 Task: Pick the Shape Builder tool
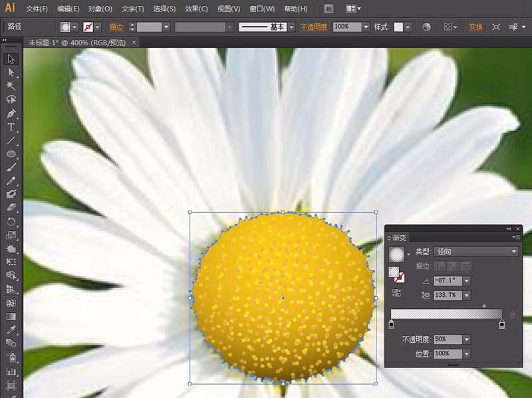tap(11, 275)
